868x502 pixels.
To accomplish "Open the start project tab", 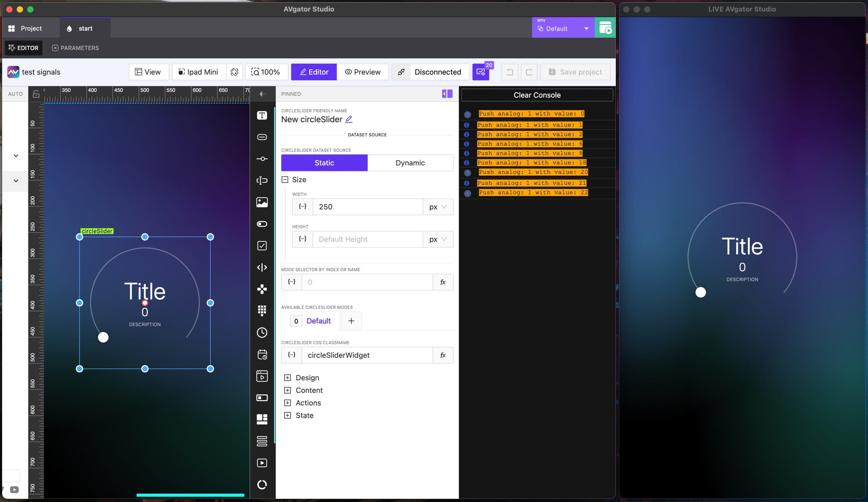I will coord(84,28).
